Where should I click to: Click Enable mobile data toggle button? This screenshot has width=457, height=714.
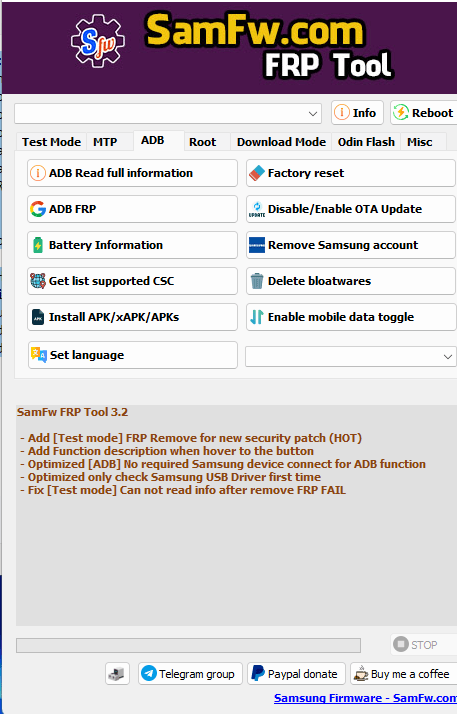[x=351, y=317]
